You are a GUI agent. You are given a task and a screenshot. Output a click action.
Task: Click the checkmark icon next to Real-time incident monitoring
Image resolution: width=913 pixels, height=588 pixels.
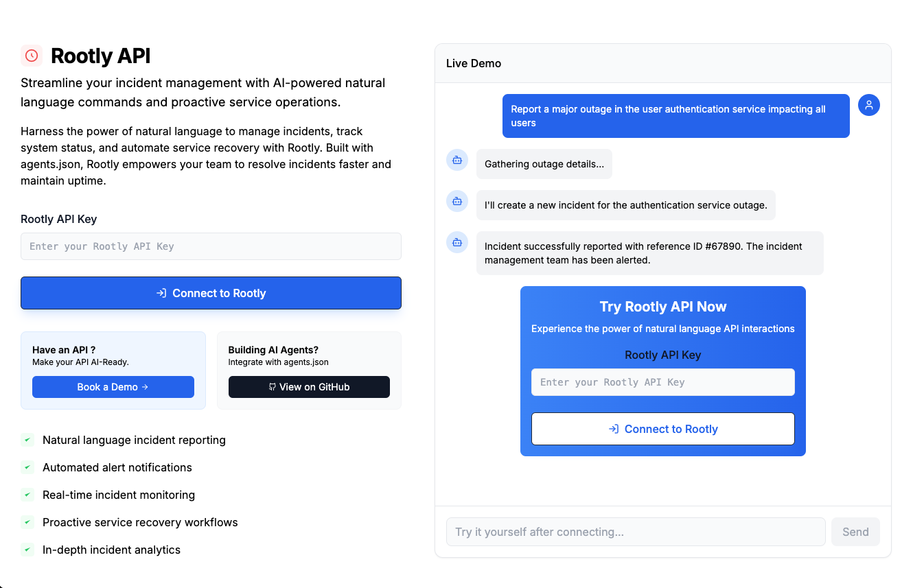pos(27,495)
